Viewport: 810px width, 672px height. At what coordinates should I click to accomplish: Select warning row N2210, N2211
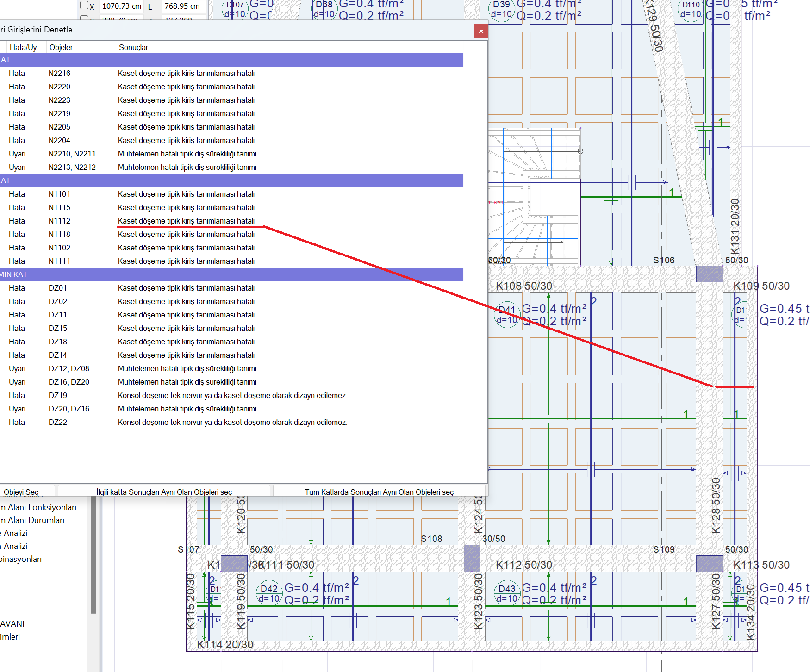[x=231, y=154]
